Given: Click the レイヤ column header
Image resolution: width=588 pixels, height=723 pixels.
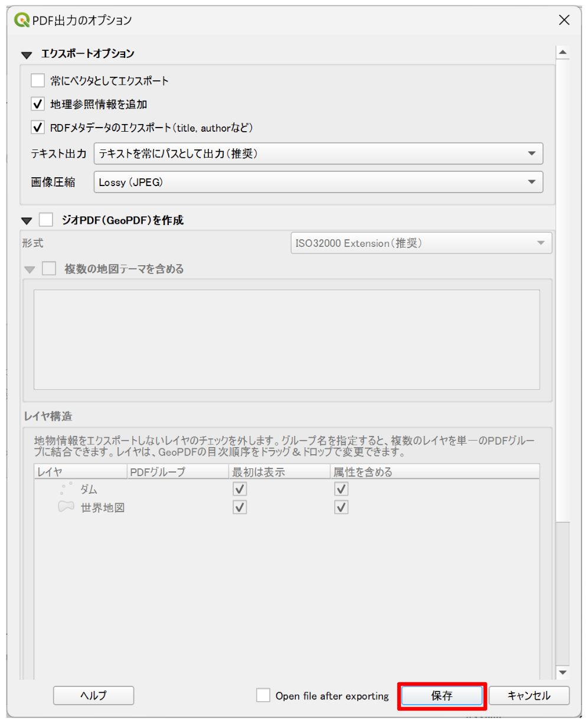Looking at the screenshot, I should coord(81,472).
